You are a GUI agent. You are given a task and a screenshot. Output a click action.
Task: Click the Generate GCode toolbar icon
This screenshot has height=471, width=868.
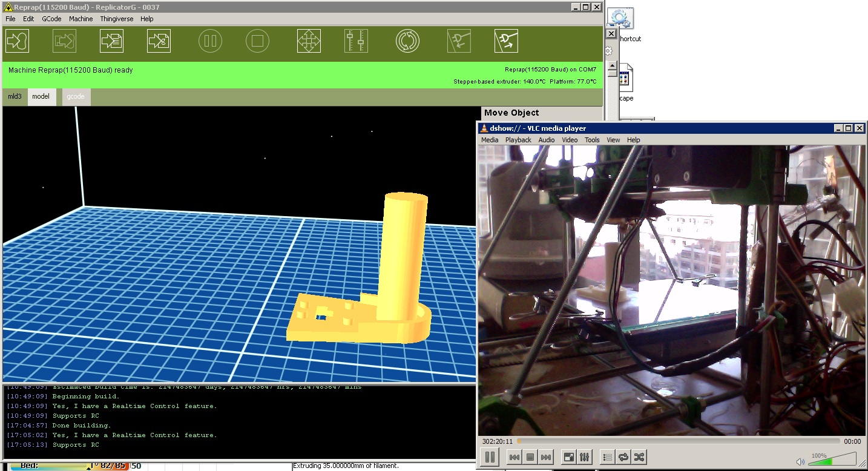[x=159, y=41]
